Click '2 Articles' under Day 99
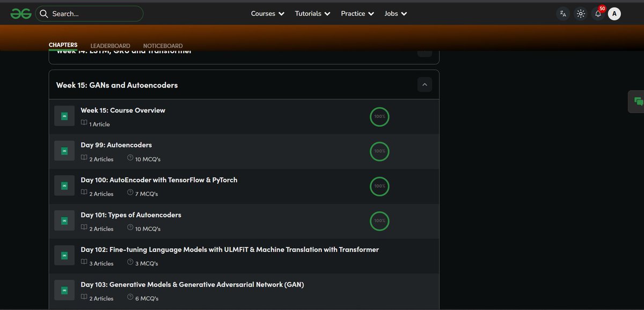 click(x=101, y=159)
